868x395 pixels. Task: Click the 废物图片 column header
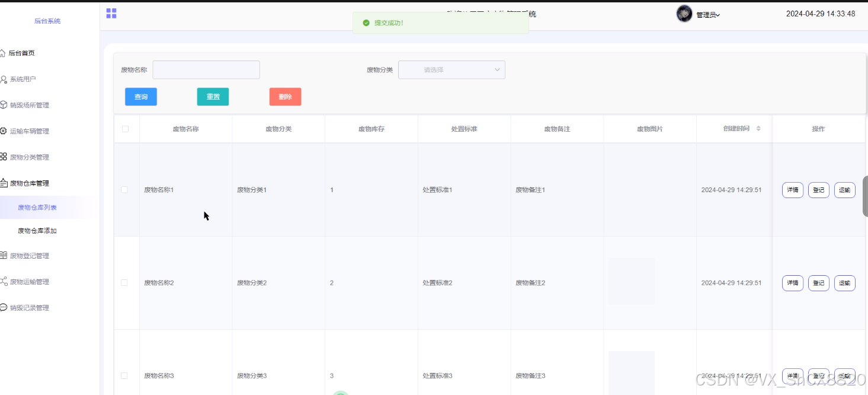[650, 129]
